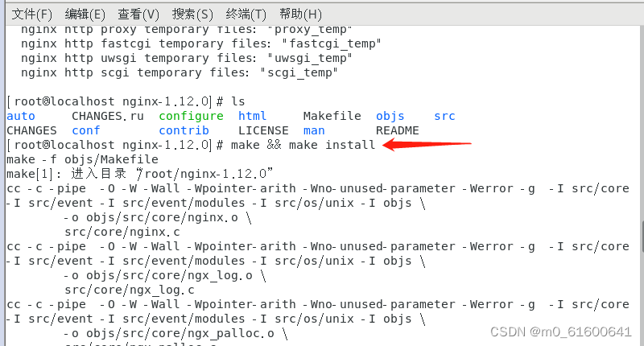This screenshot has height=346, width=644.
Task: Click the 'make && make install' command text
Action: (x=303, y=145)
